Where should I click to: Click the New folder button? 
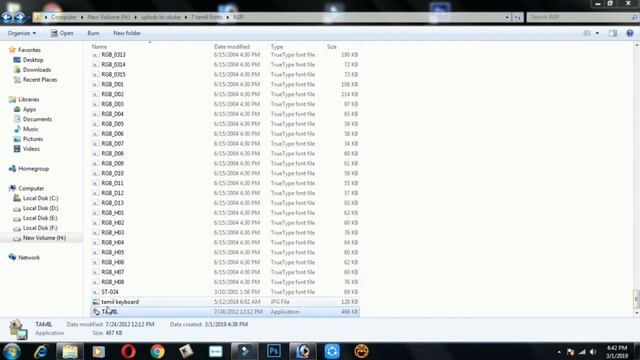[127, 33]
